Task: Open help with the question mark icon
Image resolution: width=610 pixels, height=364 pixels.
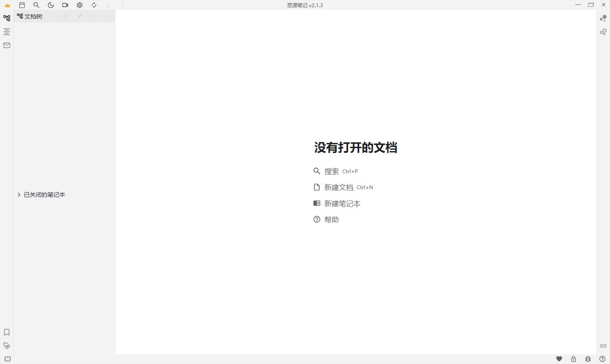Action: [603, 358]
